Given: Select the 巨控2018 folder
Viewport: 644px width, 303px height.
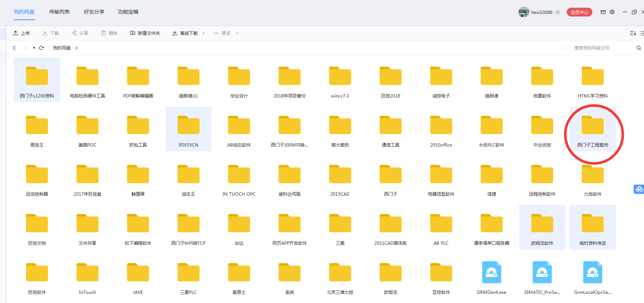Looking at the screenshot, I should (x=391, y=80).
